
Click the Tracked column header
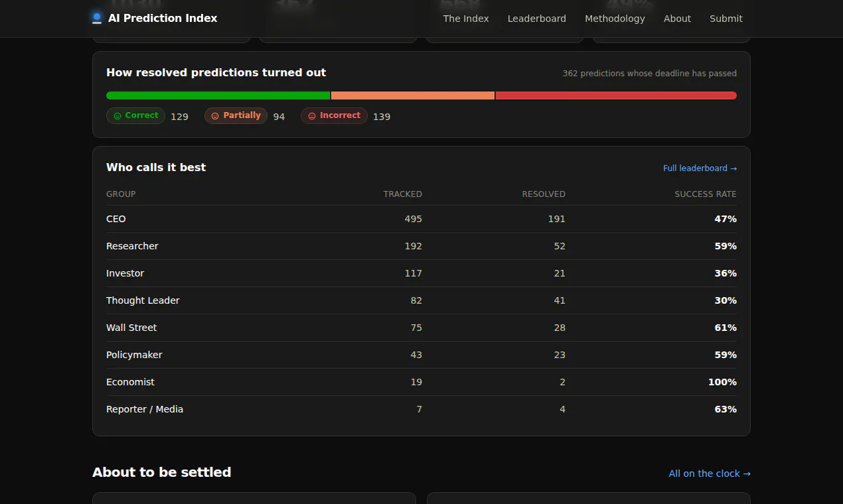pos(402,194)
